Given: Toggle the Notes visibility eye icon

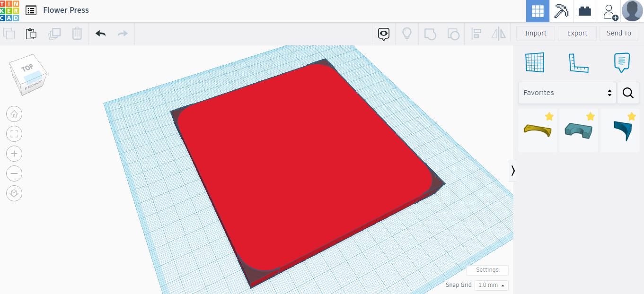Looking at the screenshot, I should click(x=384, y=34).
